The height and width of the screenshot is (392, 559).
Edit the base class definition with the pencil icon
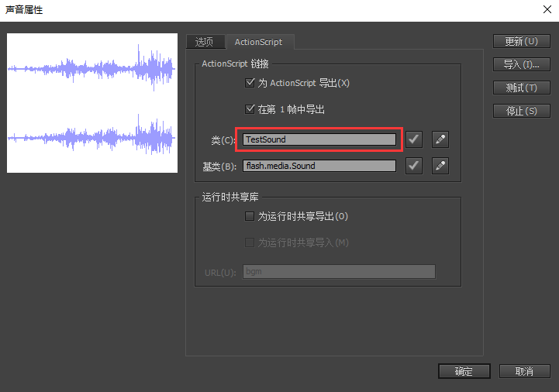pyautogui.click(x=440, y=166)
